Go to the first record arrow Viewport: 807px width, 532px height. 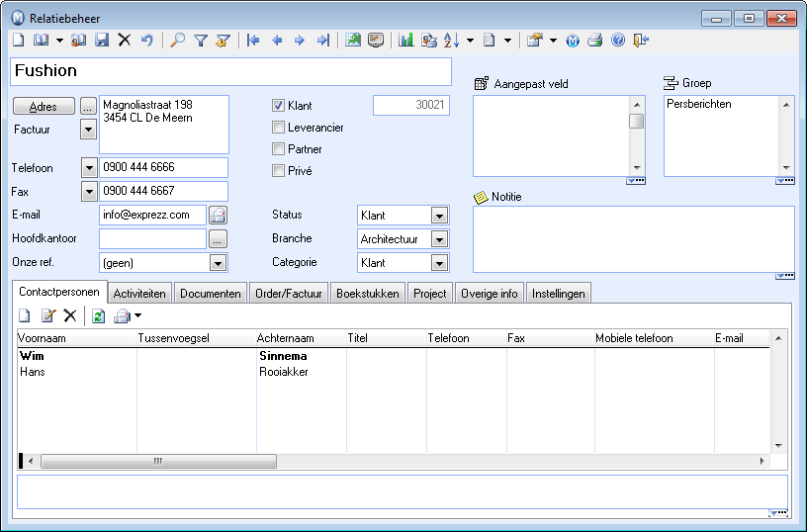pos(253,41)
